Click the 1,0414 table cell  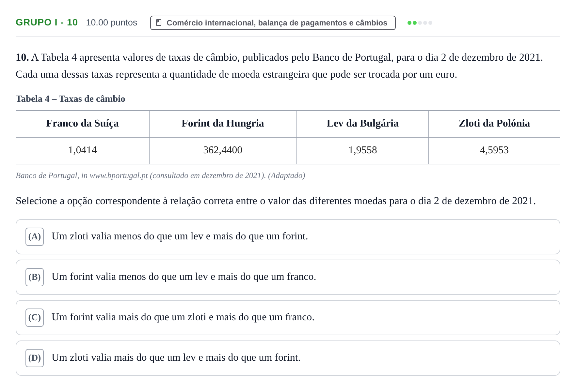pos(83,150)
